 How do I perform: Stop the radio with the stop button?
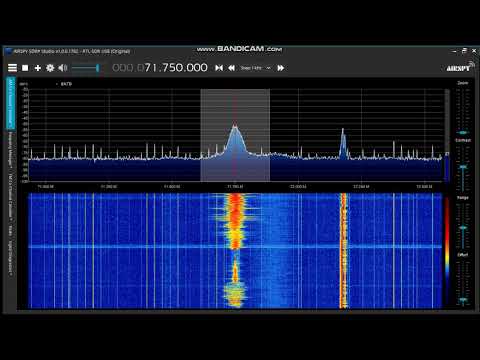(x=25, y=68)
